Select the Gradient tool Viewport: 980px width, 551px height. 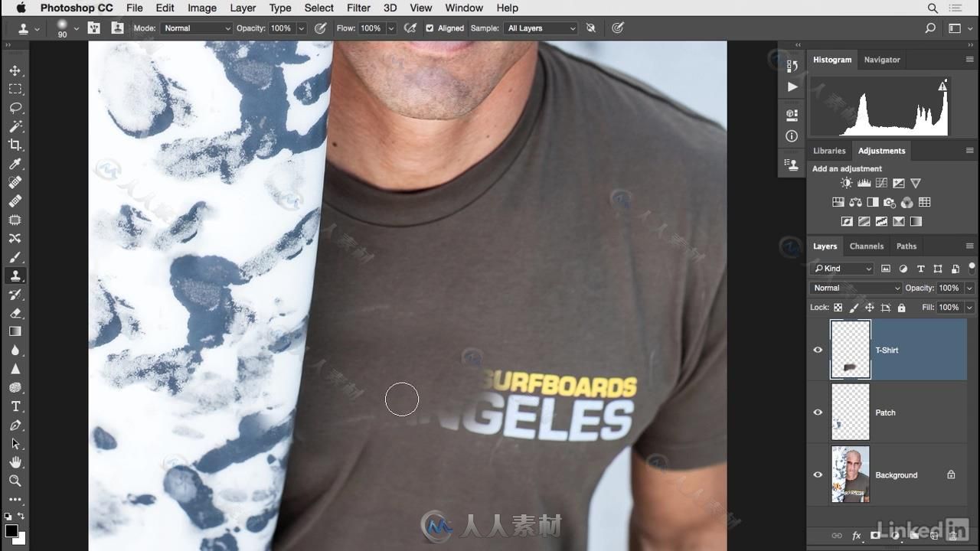click(x=15, y=331)
